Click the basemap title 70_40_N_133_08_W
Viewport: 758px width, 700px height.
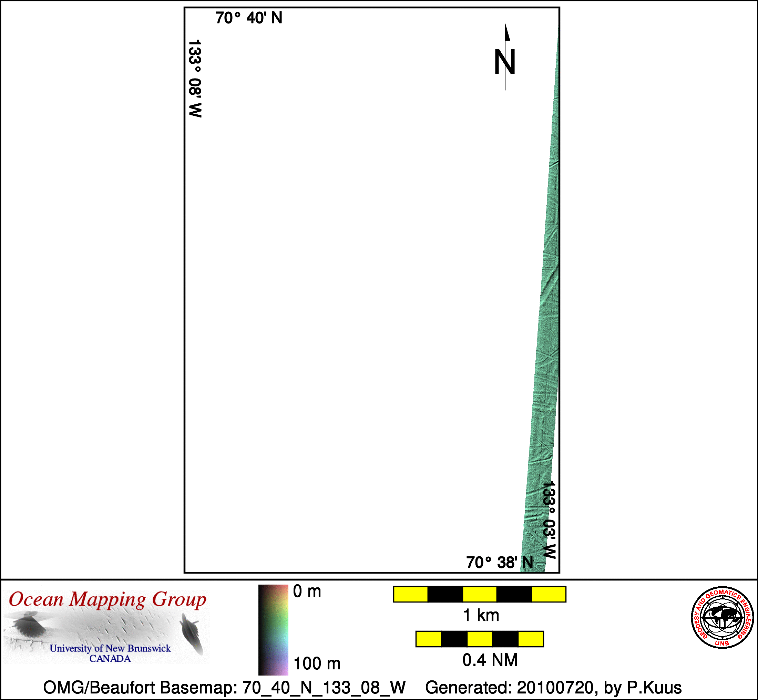(x=324, y=688)
